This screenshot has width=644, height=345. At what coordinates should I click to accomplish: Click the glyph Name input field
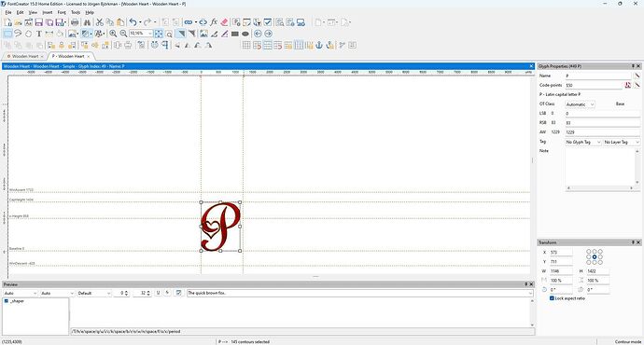(597, 76)
